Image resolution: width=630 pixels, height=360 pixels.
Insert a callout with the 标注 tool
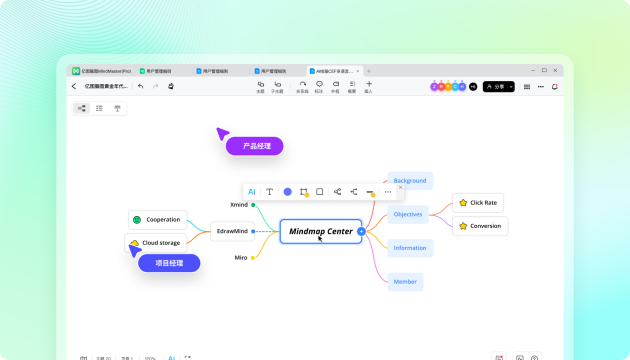pos(319,87)
